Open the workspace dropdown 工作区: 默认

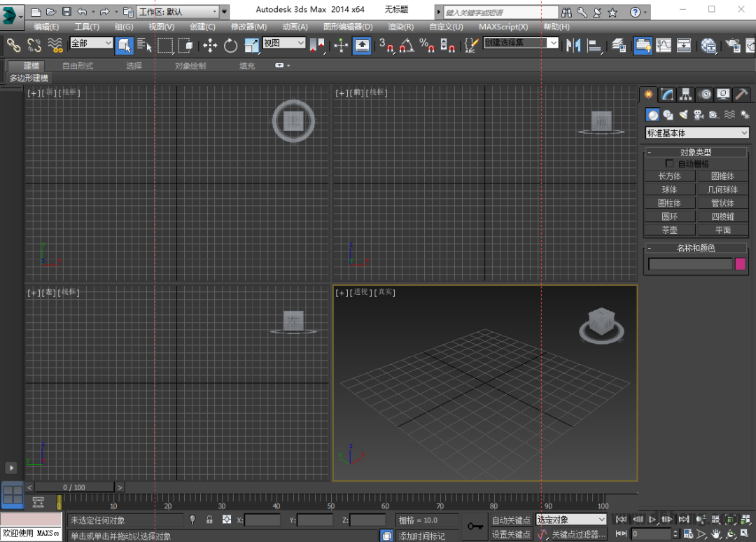[x=178, y=12]
